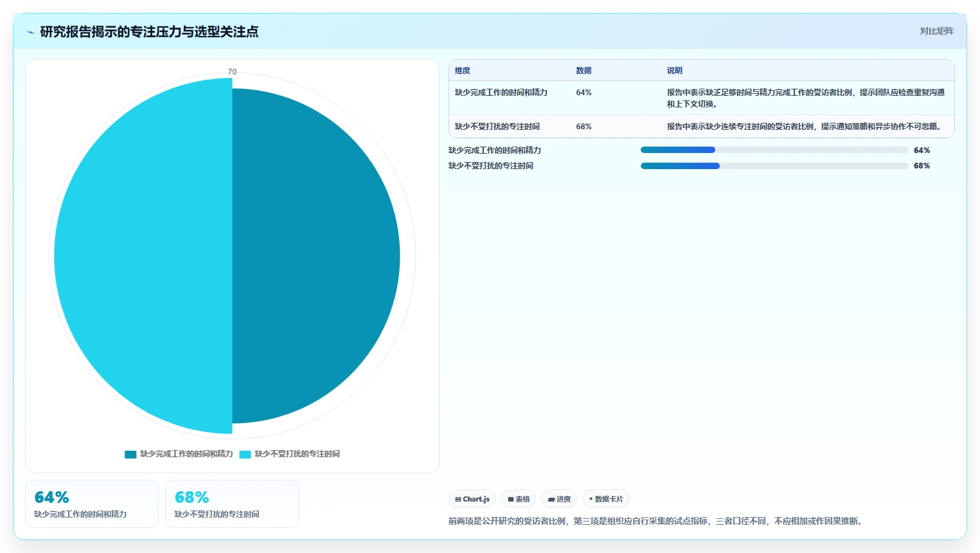This screenshot has width=980, height=553.
Task: Click the dark teal pie chart slice
Action: (316, 256)
